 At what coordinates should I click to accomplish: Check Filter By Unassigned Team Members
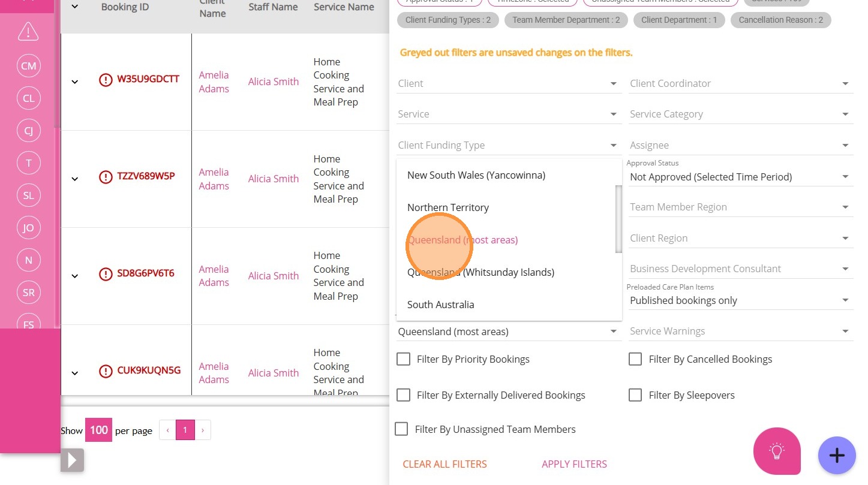pos(401,429)
